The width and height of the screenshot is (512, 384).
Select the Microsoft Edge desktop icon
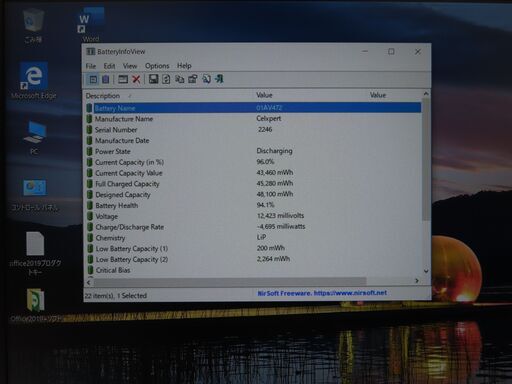pos(33,81)
